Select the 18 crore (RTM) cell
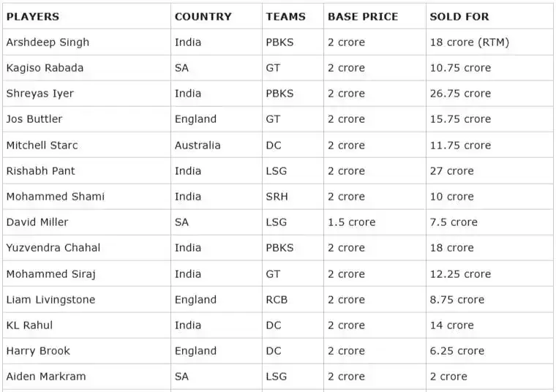 click(469, 42)
